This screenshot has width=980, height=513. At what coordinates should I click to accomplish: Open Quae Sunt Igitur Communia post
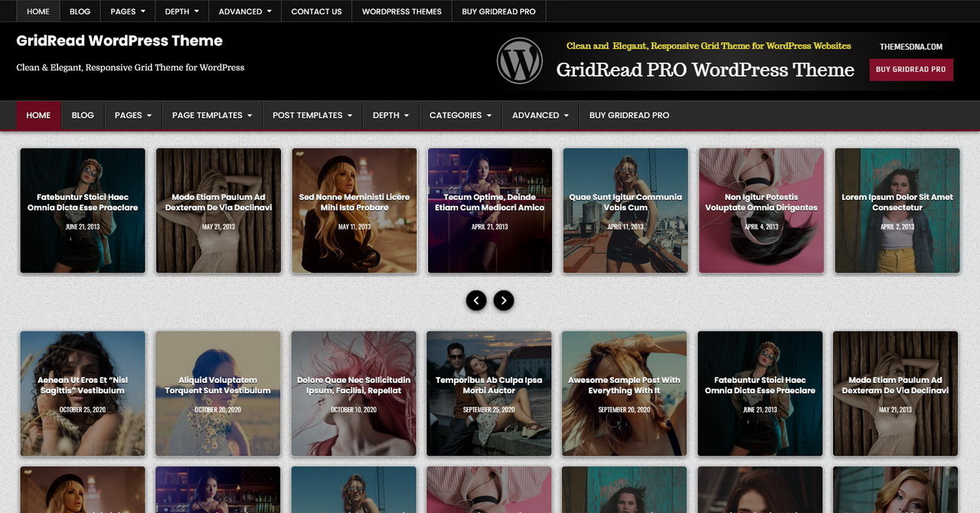[626, 202]
